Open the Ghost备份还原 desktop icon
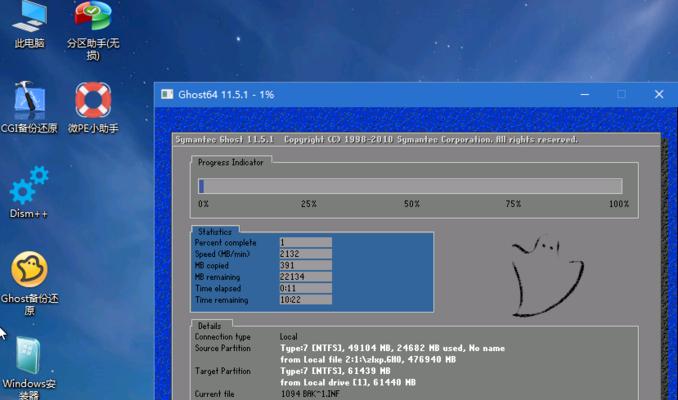 29,283
